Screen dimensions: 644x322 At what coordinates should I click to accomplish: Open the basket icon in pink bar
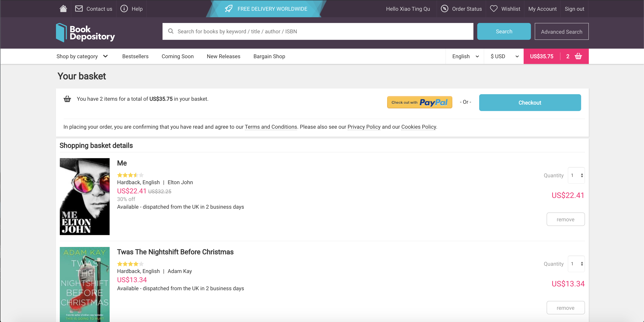(x=578, y=56)
